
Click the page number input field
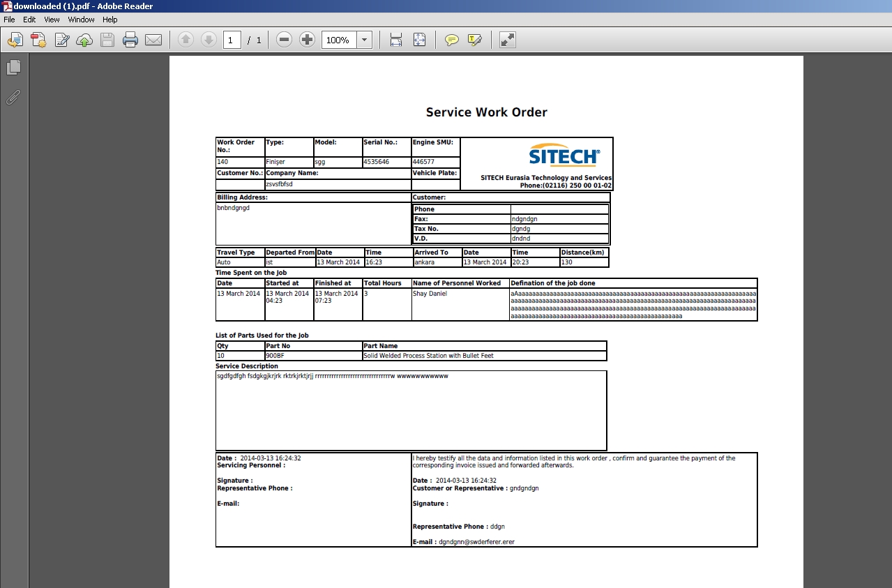point(232,40)
